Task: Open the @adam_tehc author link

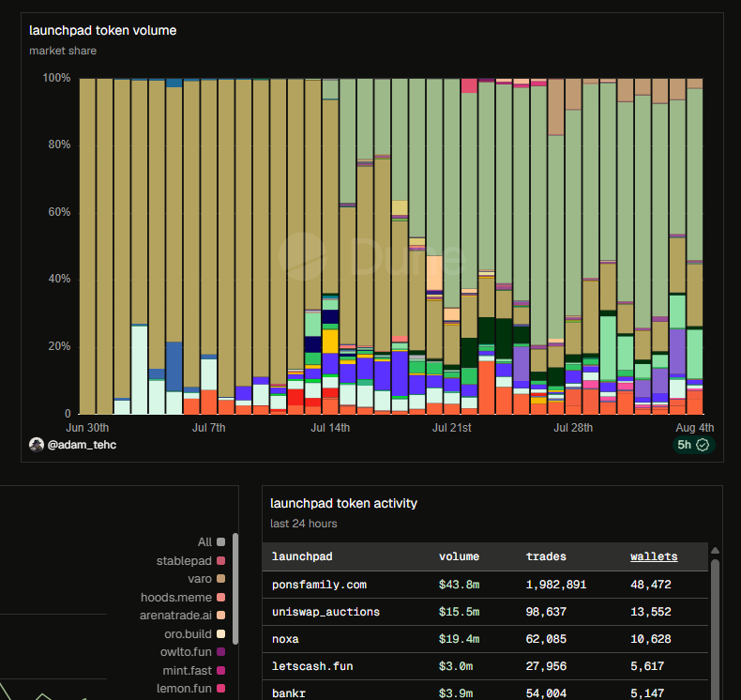Action: (x=82, y=445)
